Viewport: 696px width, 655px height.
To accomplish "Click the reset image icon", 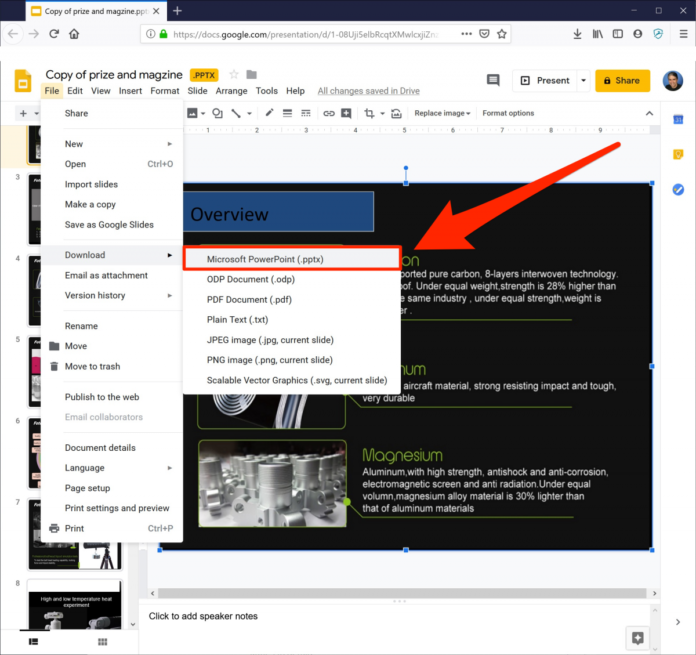I will (x=396, y=114).
